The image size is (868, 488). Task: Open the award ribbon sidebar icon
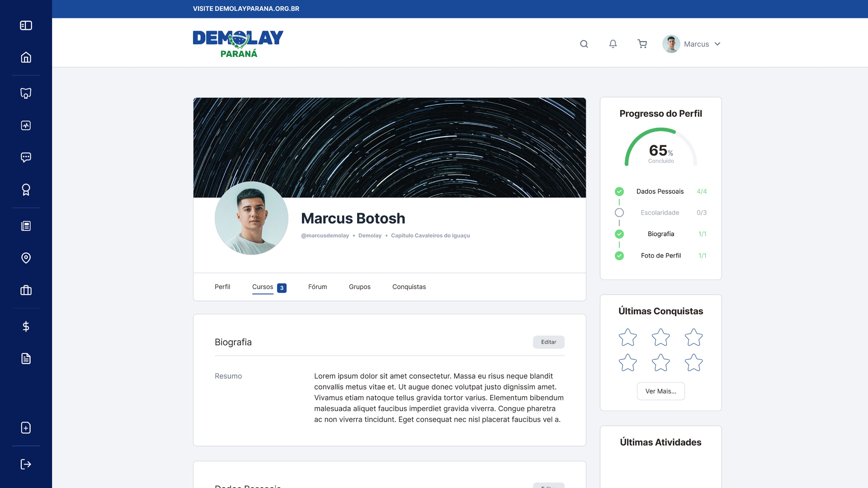coord(26,190)
